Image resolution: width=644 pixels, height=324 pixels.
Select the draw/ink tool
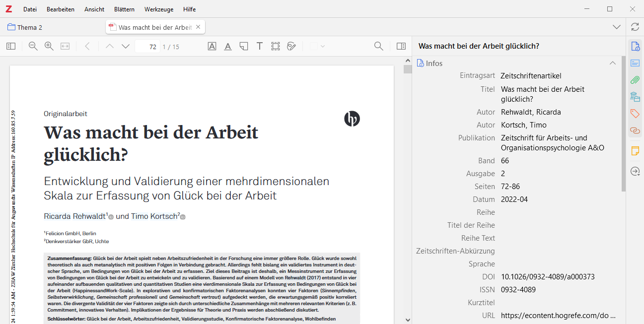tap(291, 46)
